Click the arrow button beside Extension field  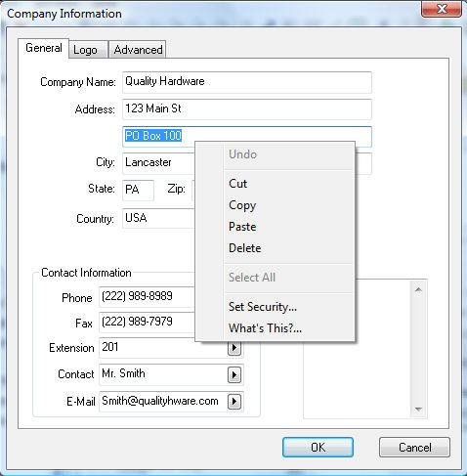pos(234,348)
